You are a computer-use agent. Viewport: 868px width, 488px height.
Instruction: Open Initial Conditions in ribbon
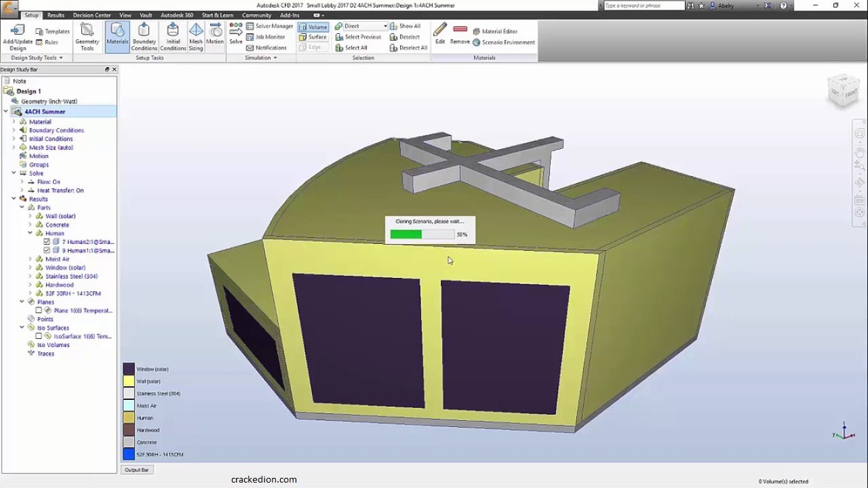tap(173, 37)
